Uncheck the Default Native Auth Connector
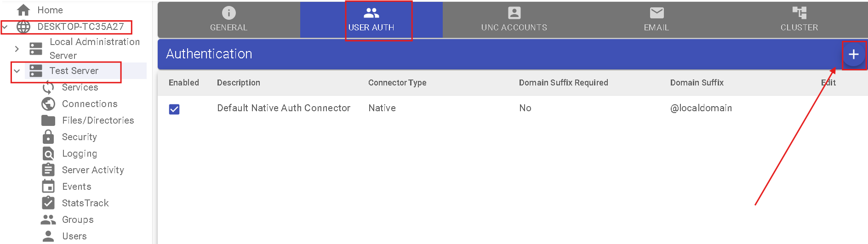Viewport: 868px width, 244px height. pyautogui.click(x=174, y=109)
